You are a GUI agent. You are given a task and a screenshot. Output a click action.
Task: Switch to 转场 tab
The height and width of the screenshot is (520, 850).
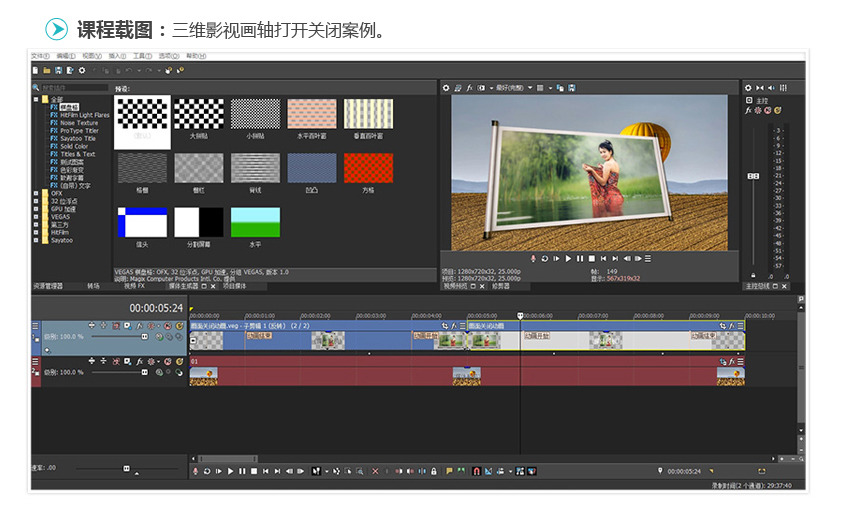(93, 286)
